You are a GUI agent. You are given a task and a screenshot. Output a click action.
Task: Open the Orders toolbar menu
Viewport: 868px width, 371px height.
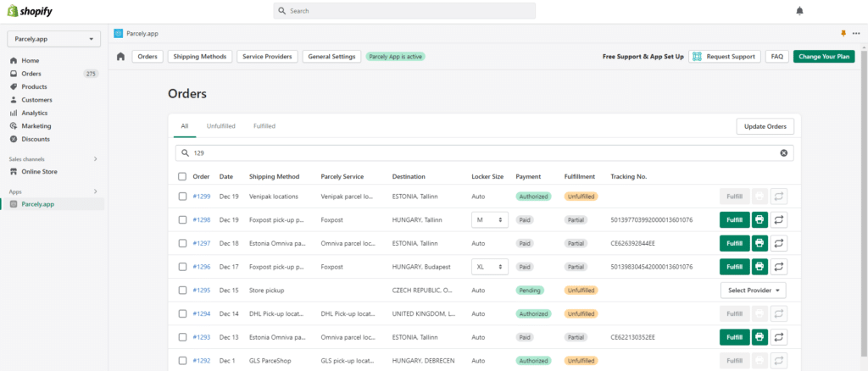coord(147,57)
